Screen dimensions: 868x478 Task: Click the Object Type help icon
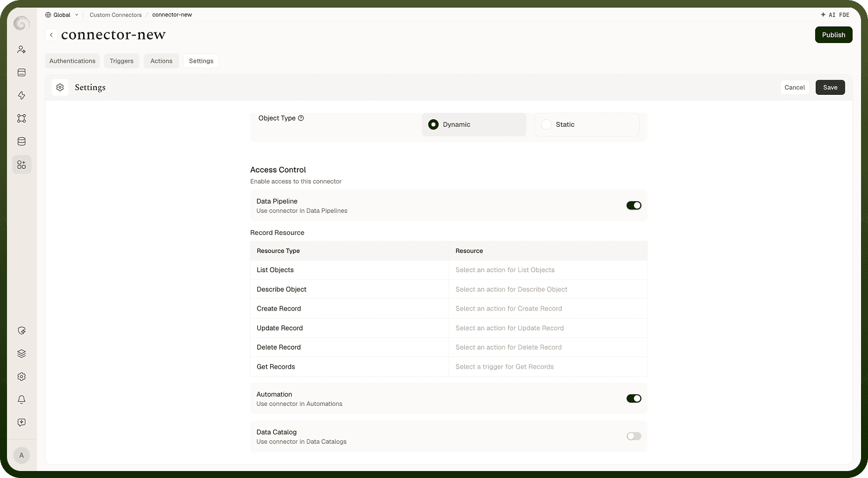tap(301, 118)
